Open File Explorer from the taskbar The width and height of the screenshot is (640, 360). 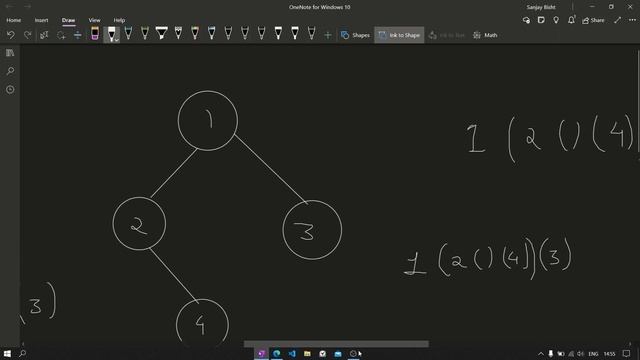coord(307,353)
